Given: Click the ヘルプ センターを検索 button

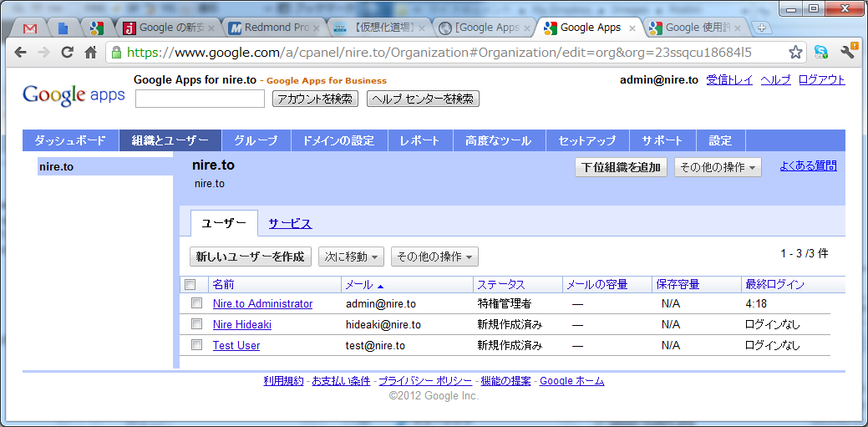Looking at the screenshot, I should [x=423, y=99].
